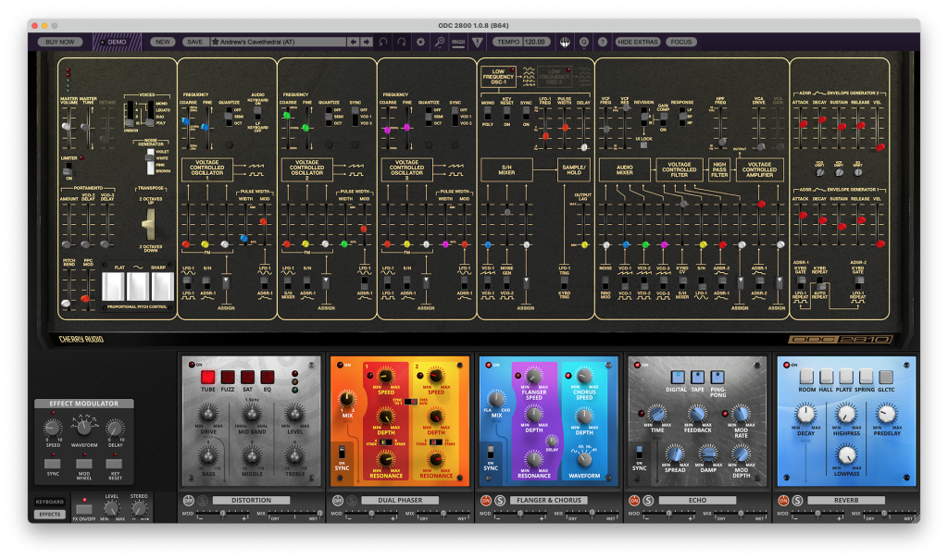Click the NEW preset button
The height and width of the screenshot is (560, 948).
tap(163, 42)
